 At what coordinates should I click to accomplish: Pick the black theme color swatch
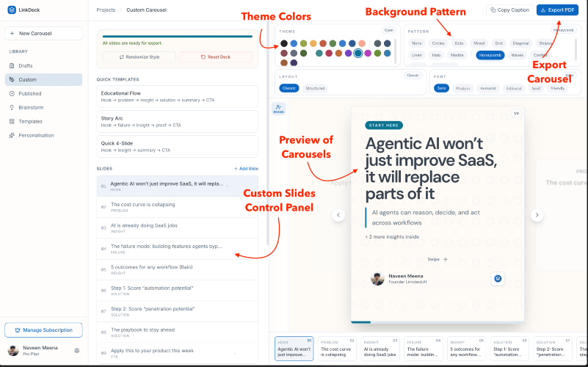pyautogui.click(x=284, y=43)
